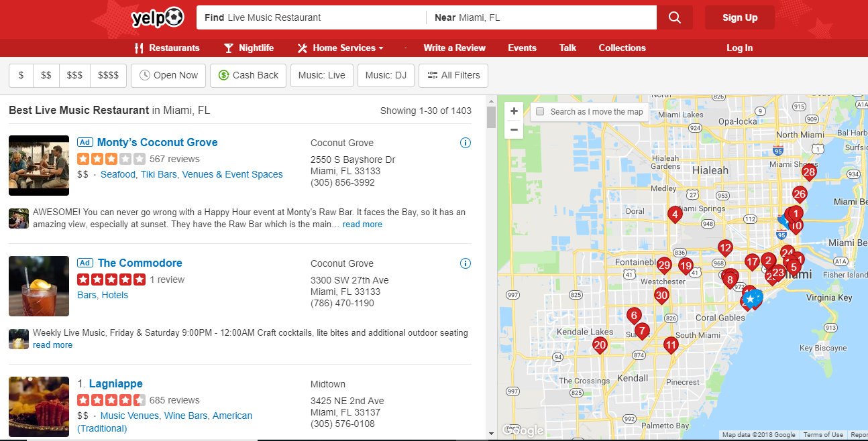Image resolution: width=868 pixels, height=441 pixels.
Task: Click map pin number 11
Action: pos(671,346)
